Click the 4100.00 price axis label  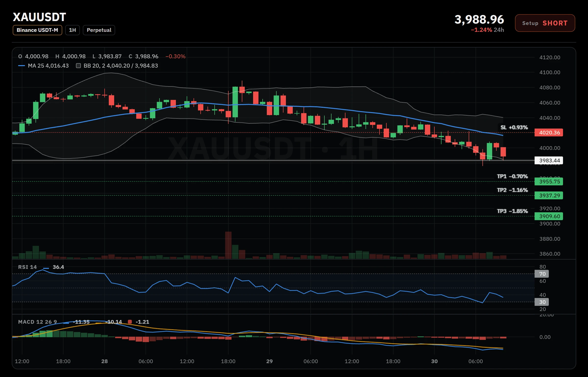[x=550, y=72]
